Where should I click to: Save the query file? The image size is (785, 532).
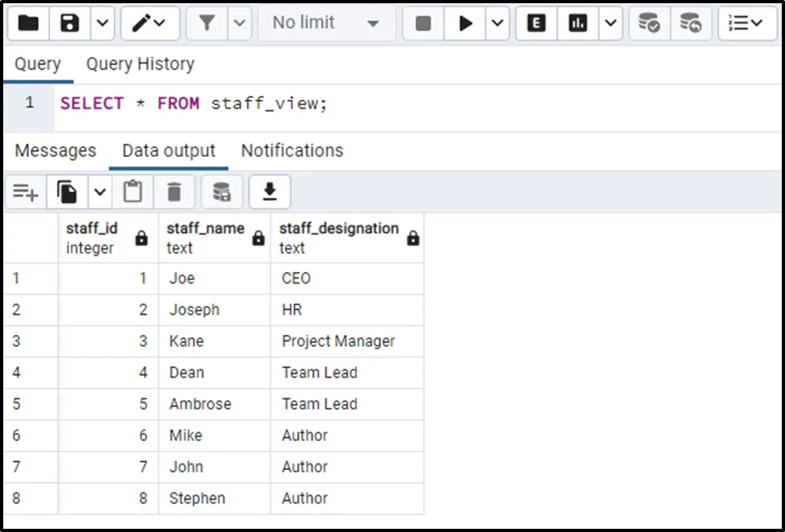70,23
